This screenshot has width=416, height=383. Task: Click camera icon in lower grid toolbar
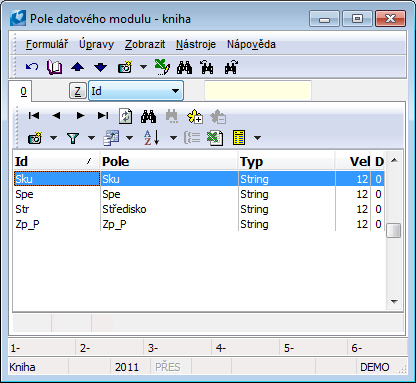point(35,138)
